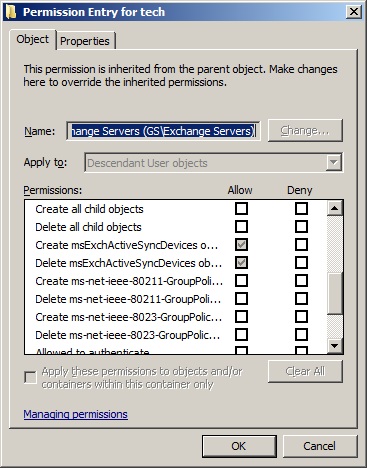This screenshot has width=367, height=468.
Task: Close the Permission Entry dialog
Action: 353,12
